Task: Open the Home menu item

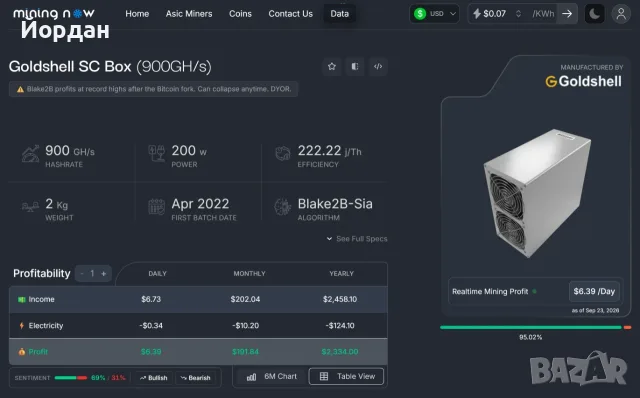Action: tap(137, 14)
